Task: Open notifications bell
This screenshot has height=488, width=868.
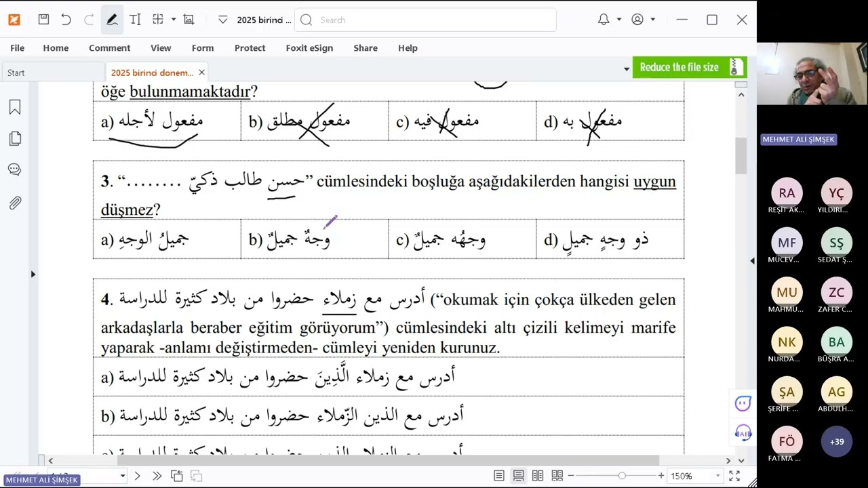Action: coord(604,20)
